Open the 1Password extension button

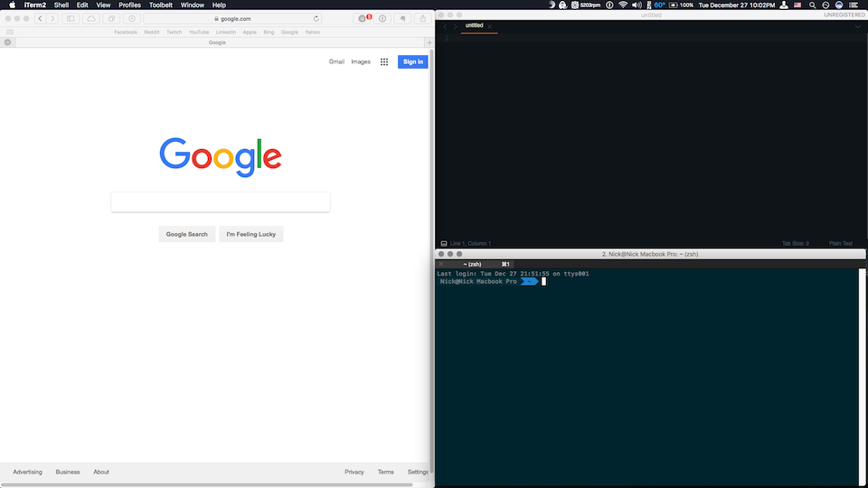pyautogui.click(x=382, y=18)
